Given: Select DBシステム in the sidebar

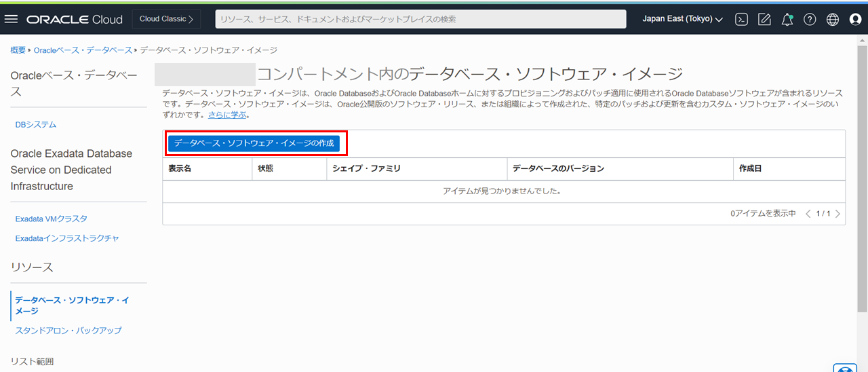Looking at the screenshot, I should click(36, 125).
